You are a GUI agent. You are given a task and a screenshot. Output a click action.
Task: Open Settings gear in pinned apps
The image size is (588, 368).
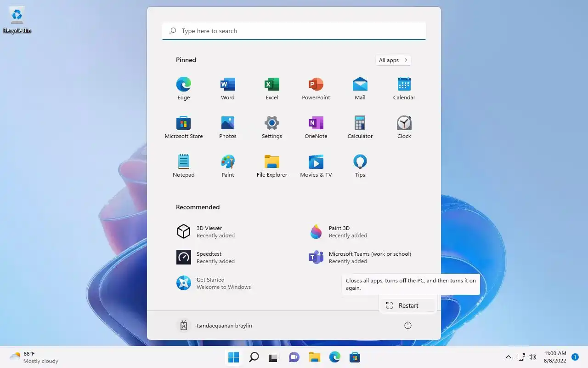point(272,127)
